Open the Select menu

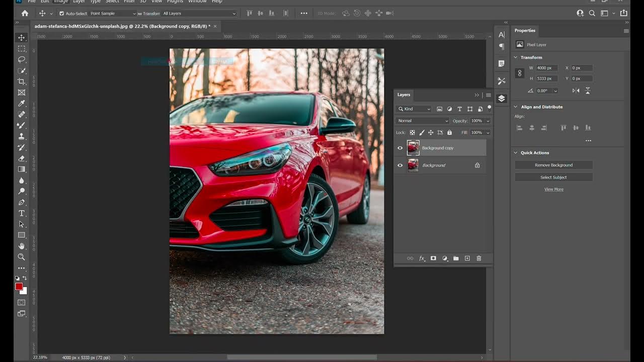tap(112, 2)
